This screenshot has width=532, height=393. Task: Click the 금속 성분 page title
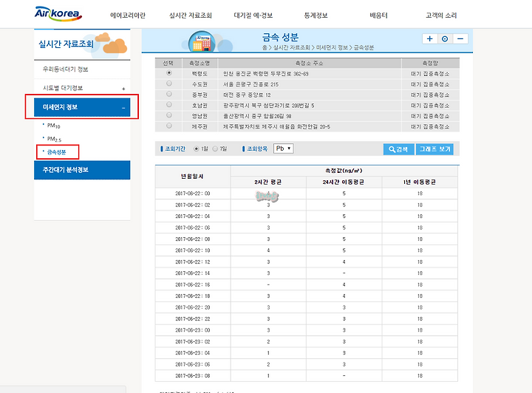[280, 37]
